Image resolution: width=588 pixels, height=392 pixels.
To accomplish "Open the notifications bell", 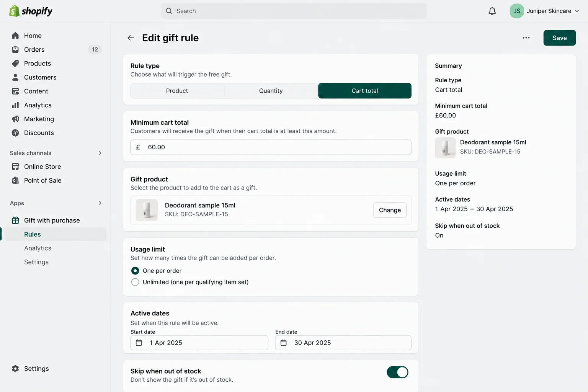I will point(492,11).
